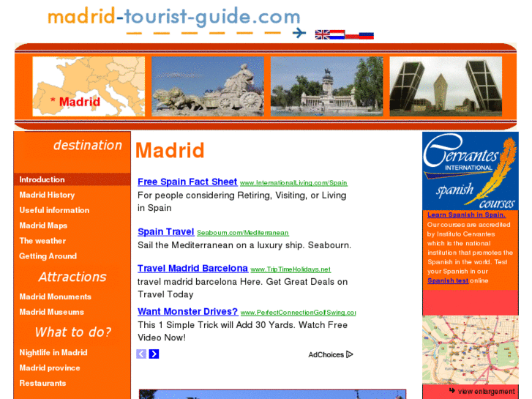Open Want Monster Drives? ad link

tap(187, 312)
